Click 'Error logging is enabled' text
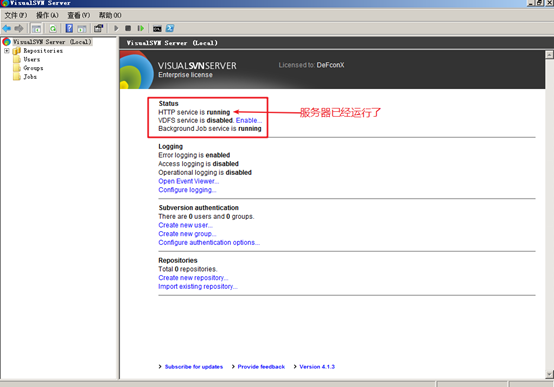This screenshot has width=554, height=387. click(x=194, y=155)
